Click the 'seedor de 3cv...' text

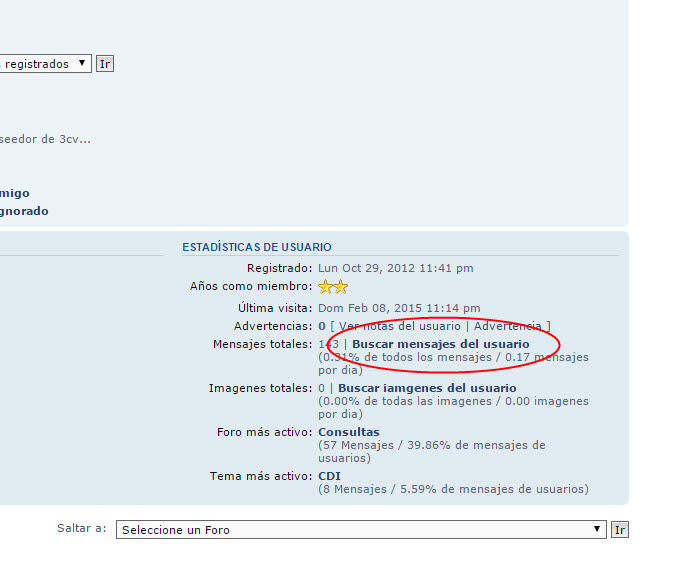pyautogui.click(x=45, y=139)
